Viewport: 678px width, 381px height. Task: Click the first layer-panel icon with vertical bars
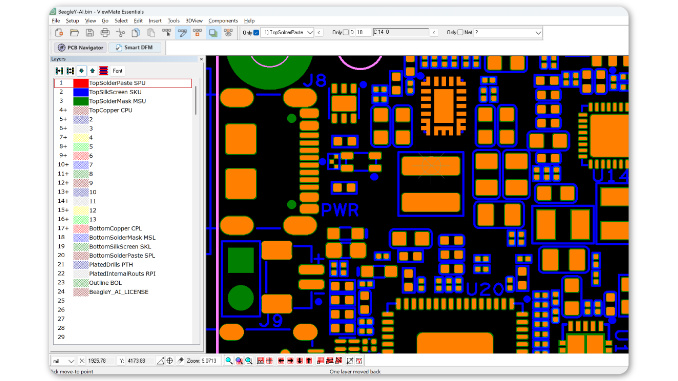coord(60,70)
